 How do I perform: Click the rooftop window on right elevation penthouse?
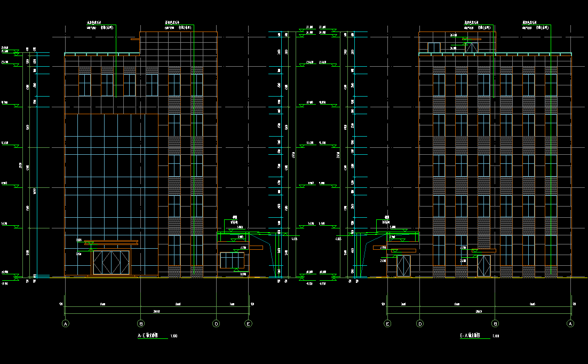(x=434, y=48)
